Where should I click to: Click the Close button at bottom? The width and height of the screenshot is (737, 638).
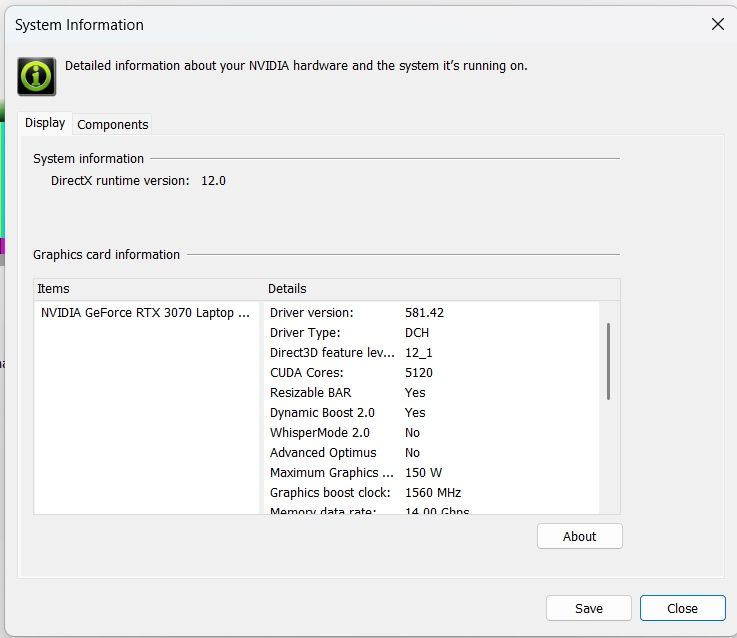[682, 608]
